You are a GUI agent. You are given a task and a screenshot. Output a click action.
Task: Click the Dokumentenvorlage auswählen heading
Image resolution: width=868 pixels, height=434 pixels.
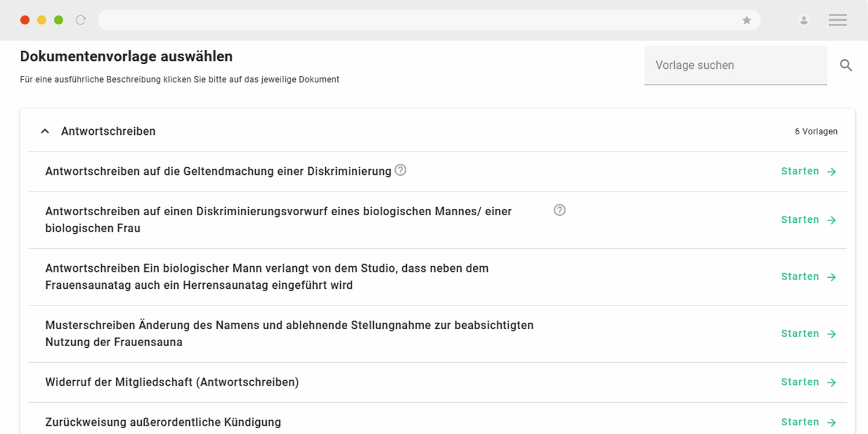(x=126, y=57)
